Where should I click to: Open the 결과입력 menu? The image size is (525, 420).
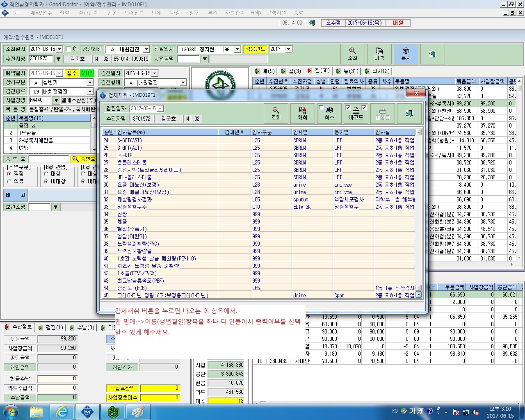coord(88,13)
